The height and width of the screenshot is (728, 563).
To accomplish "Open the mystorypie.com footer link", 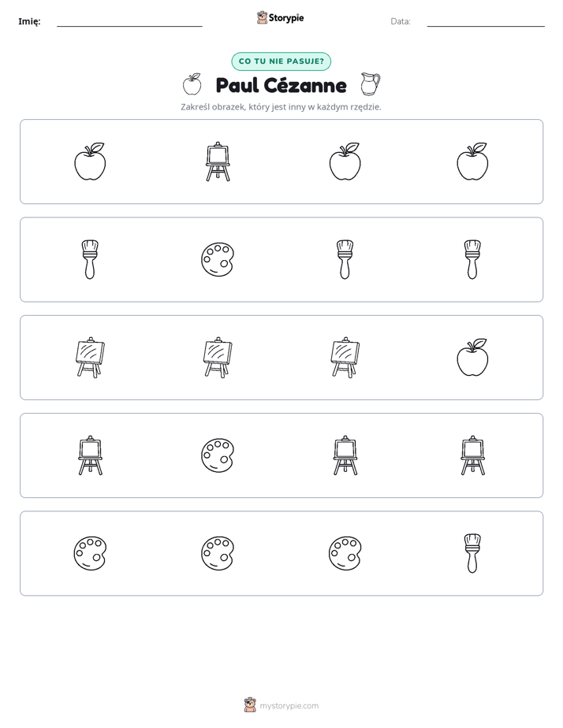I will 289,706.
